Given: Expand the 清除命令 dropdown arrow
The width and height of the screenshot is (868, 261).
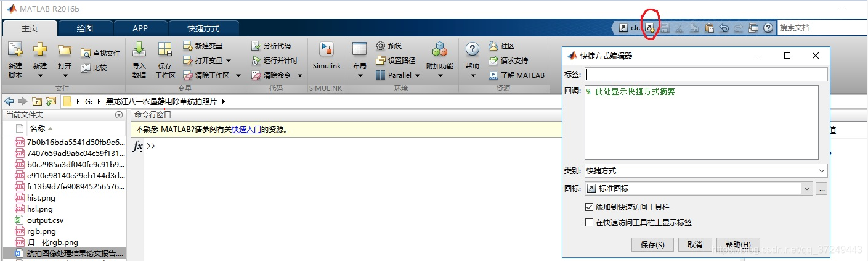Looking at the screenshot, I should pyautogui.click(x=300, y=75).
